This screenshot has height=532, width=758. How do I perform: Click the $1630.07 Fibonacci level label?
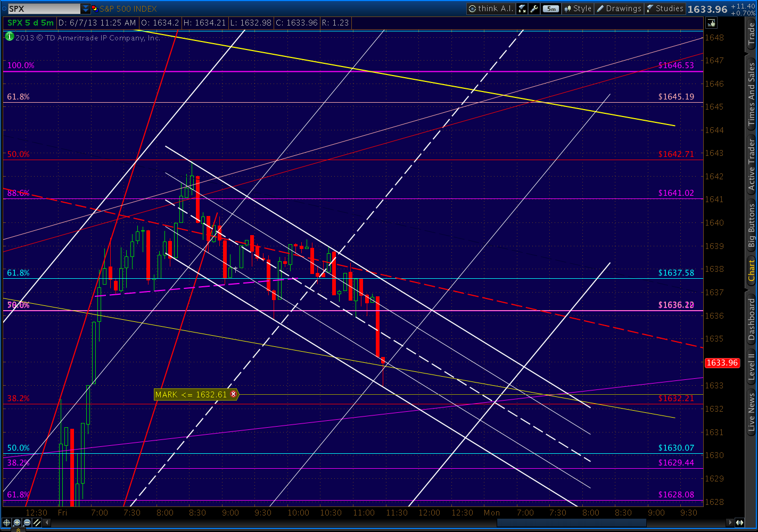[676, 448]
